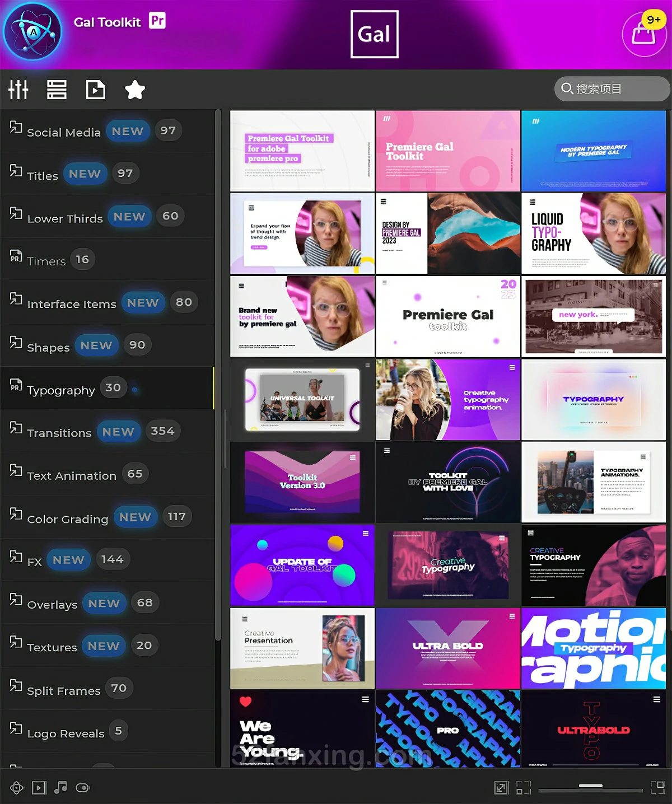
Task: Click the PR file icon next to Timers
Action: pos(16,256)
